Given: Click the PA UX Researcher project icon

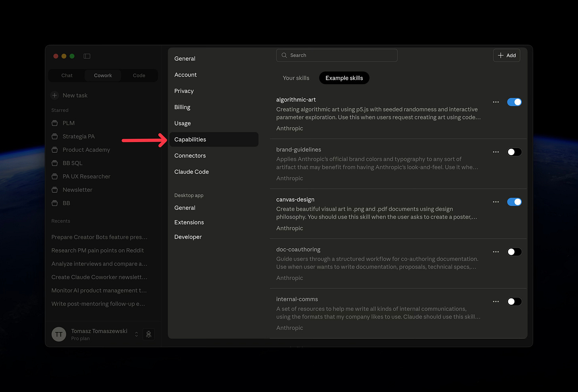Looking at the screenshot, I should pyautogui.click(x=55, y=177).
